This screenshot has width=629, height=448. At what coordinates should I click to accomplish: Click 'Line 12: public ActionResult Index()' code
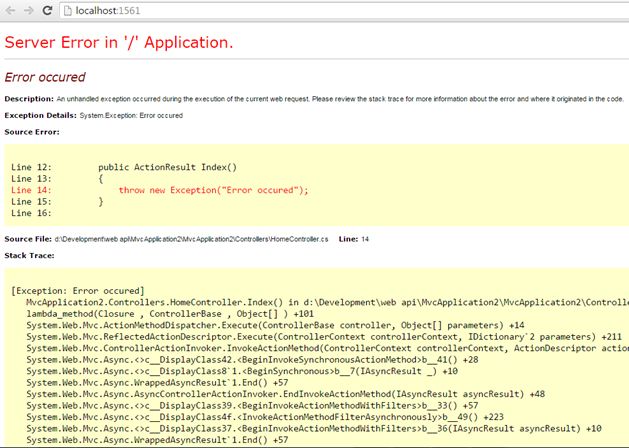point(124,167)
